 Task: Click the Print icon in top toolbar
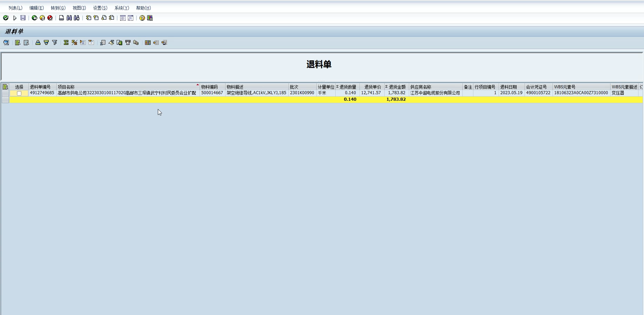point(61,18)
